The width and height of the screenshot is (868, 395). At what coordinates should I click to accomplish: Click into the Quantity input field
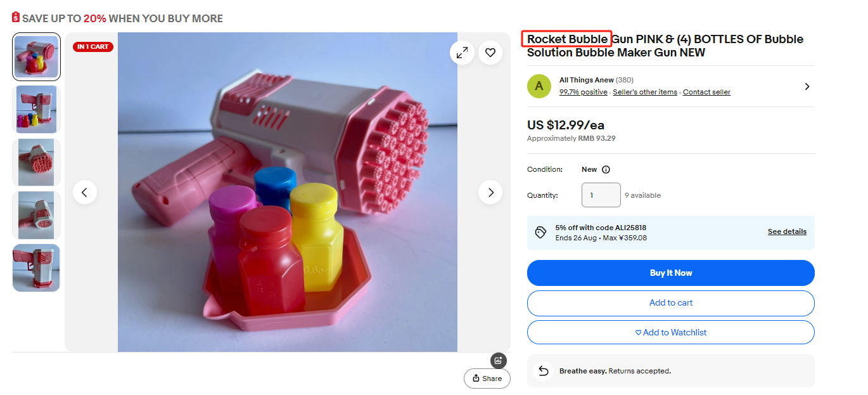pyautogui.click(x=601, y=195)
